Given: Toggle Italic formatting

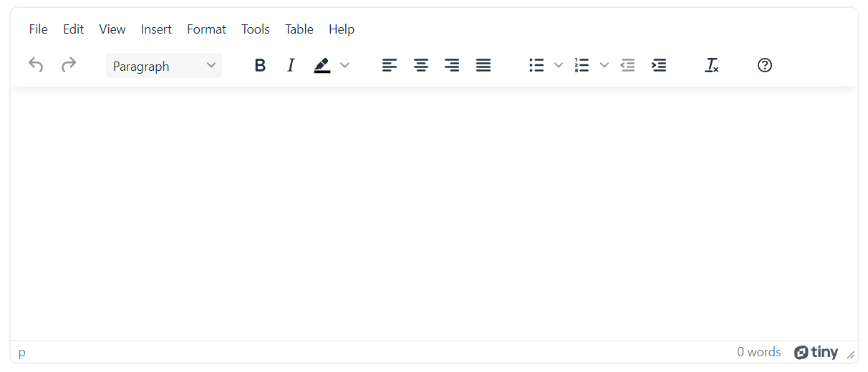Looking at the screenshot, I should point(291,65).
